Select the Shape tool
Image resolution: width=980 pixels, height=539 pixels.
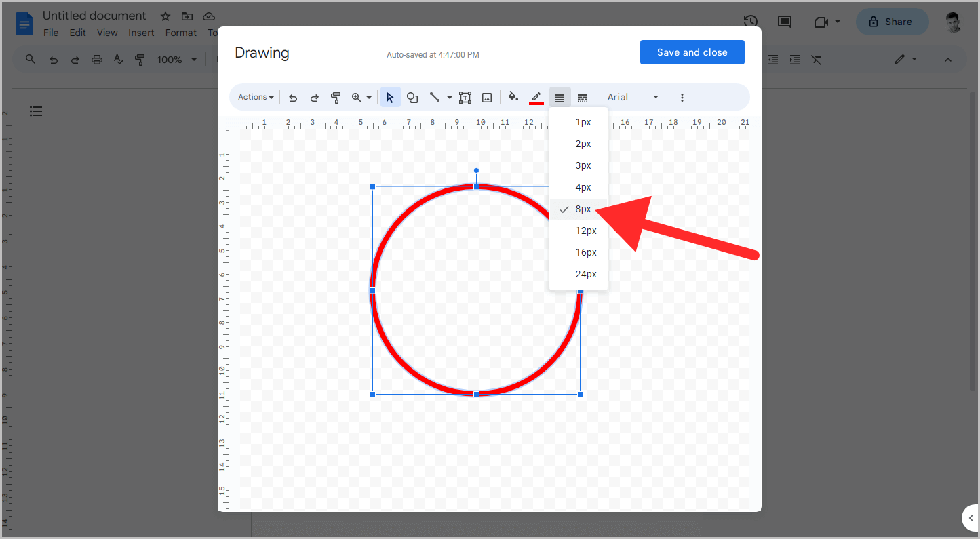coord(412,97)
